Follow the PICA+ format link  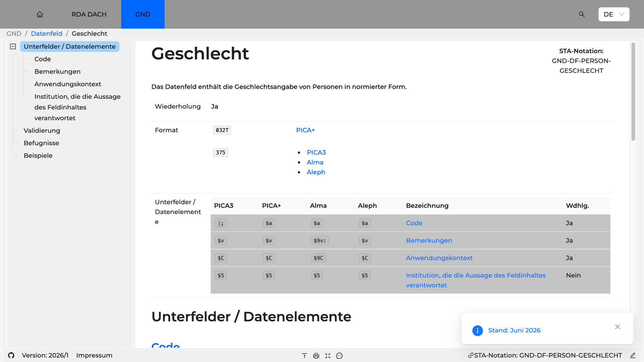pos(305,130)
